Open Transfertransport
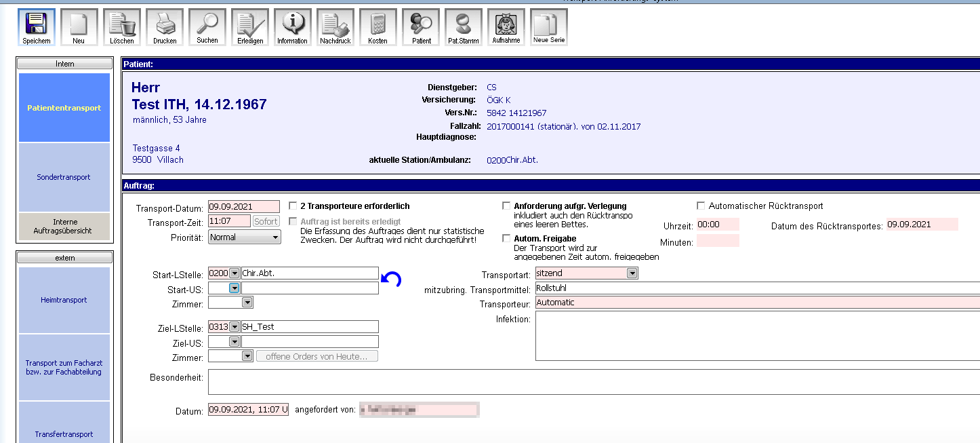The image size is (980, 443). [64, 422]
